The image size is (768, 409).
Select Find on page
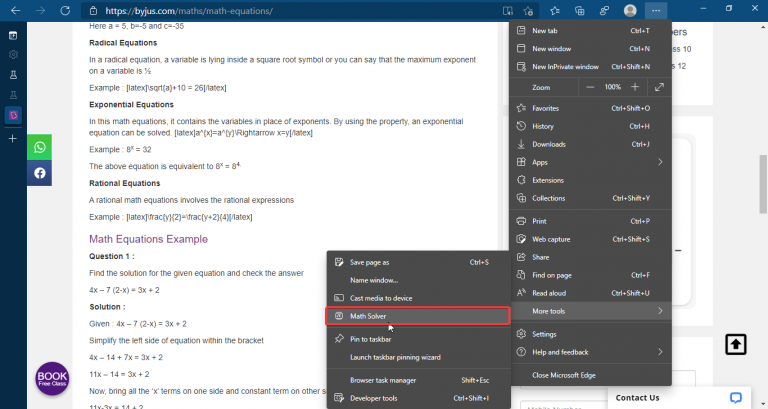pyautogui.click(x=590, y=275)
